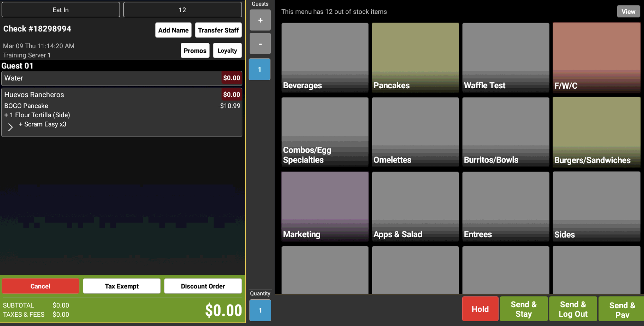The height and width of the screenshot is (326, 644).
Task: Click the Discount Order button
Action: pyautogui.click(x=203, y=286)
